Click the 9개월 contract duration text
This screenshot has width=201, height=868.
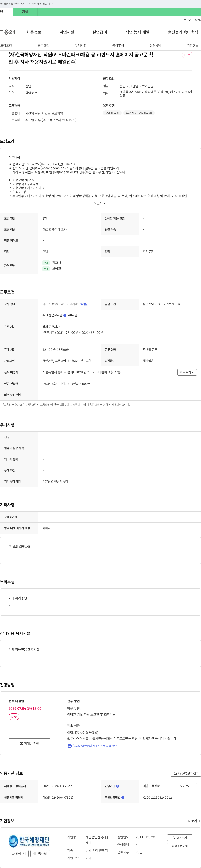[84, 304]
